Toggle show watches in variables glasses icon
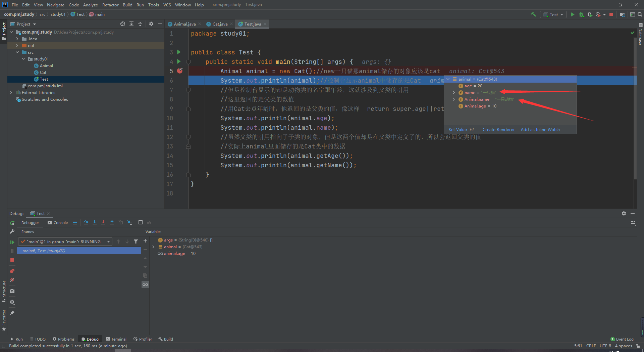The image size is (644, 352). pyautogui.click(x=145, y=284)
